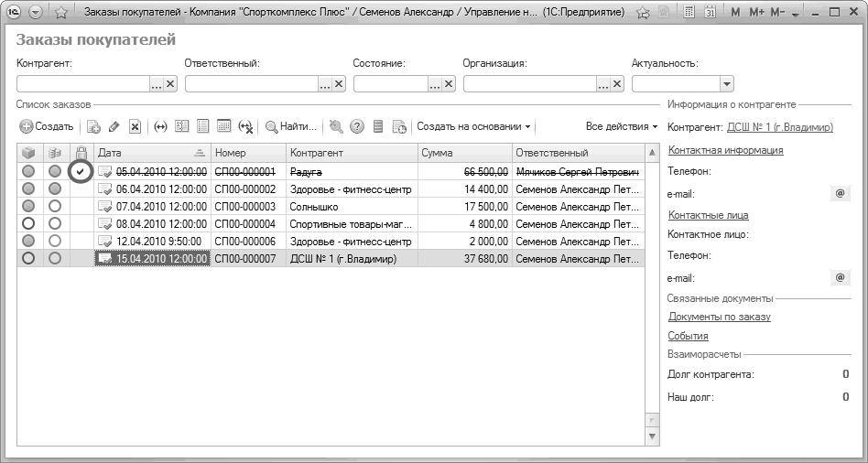Viewport: 868px width, 463px height.
Task: Click the favorites star next to the 1C logo
Action: [x=62, y=12]
